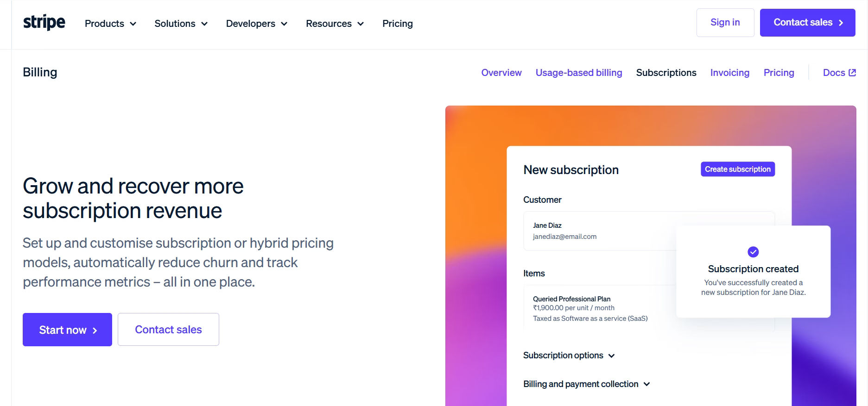Expand Billing and payment collection section
Image resolution: width=868 pixels, height=406 pixels.
586,384
